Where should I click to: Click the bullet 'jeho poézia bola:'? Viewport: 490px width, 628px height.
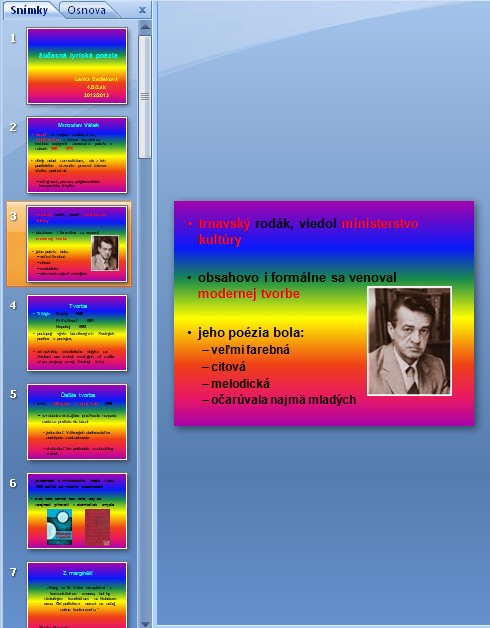251,333
